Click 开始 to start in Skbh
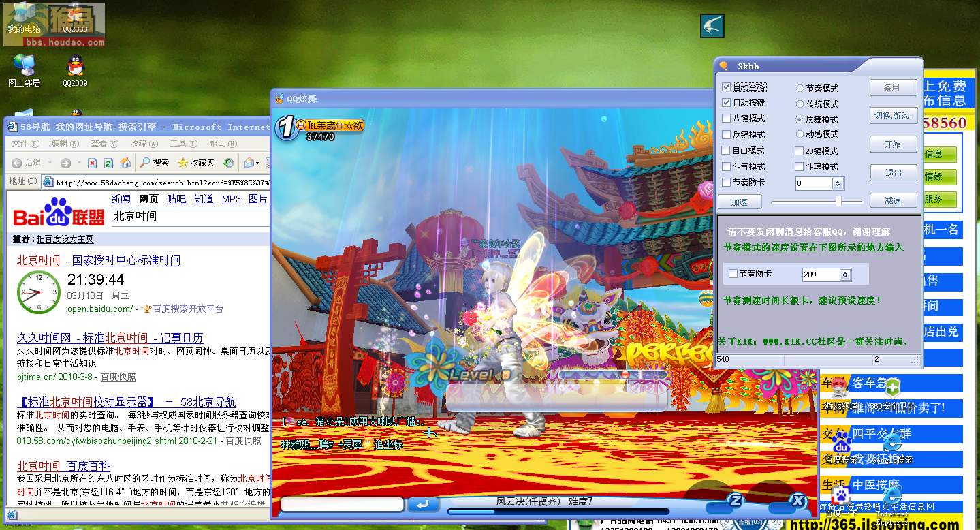The image size is (980, 530). click(x=893, y=144)
